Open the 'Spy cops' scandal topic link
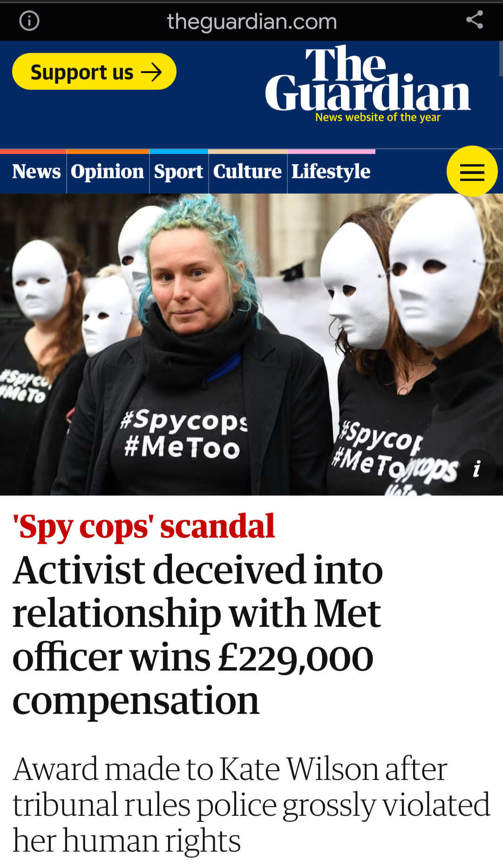503x868 pixels. coord(143,527)
